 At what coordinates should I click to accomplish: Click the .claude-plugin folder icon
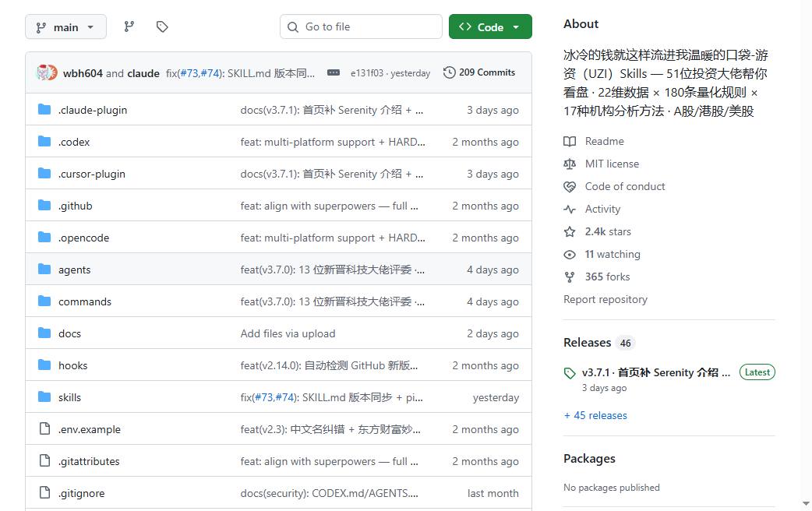pyautogui.click(x=44, y=110)
